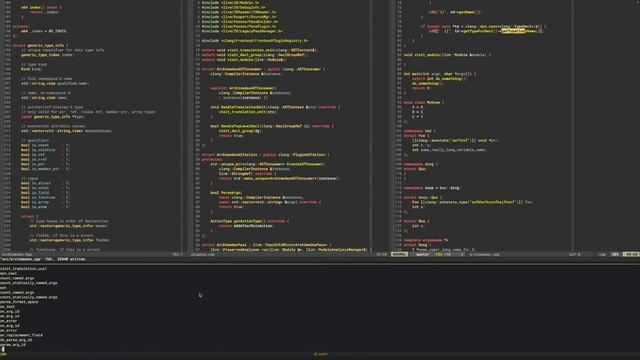The image size is (640, 360).
Task: Click the 'on_text' terminal output line
Action: click(8, 307)
